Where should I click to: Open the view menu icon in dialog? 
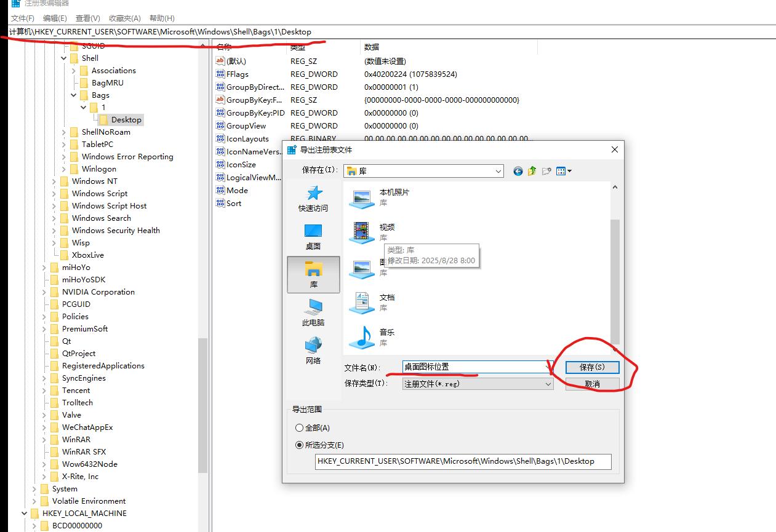pyautogui.click(x=564, y=171)
